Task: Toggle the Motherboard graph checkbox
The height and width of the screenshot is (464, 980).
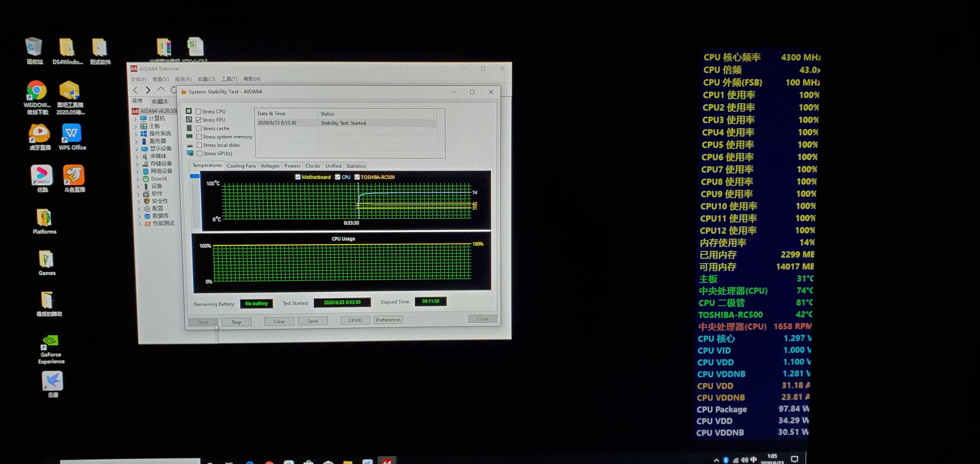Action: 298,177
